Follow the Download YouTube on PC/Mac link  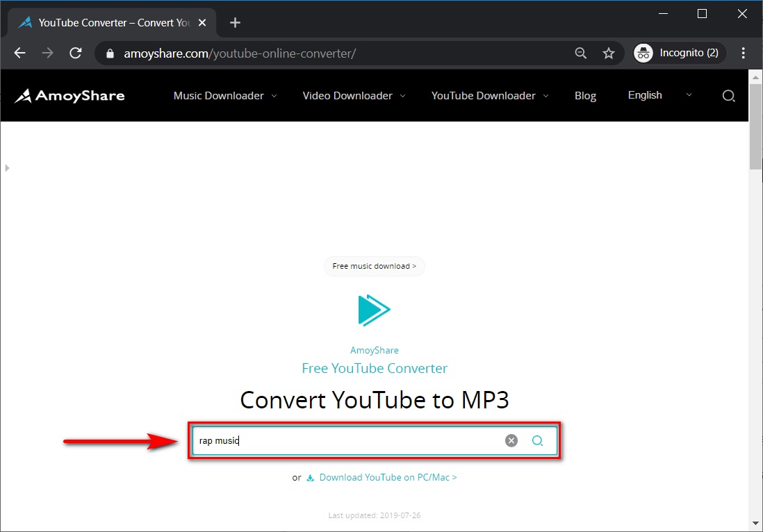coord(388,478)
